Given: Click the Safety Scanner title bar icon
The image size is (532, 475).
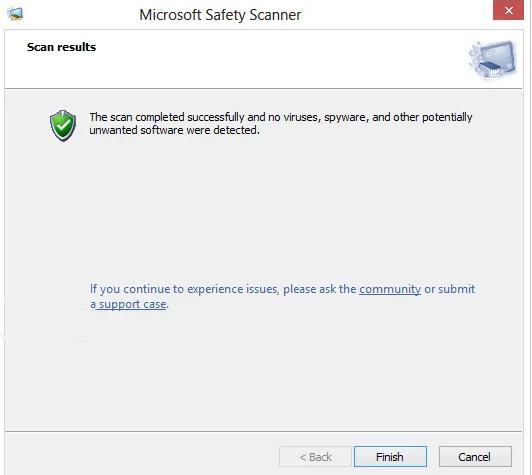Looking at the screenshot, I should click(x=15, y=14).
